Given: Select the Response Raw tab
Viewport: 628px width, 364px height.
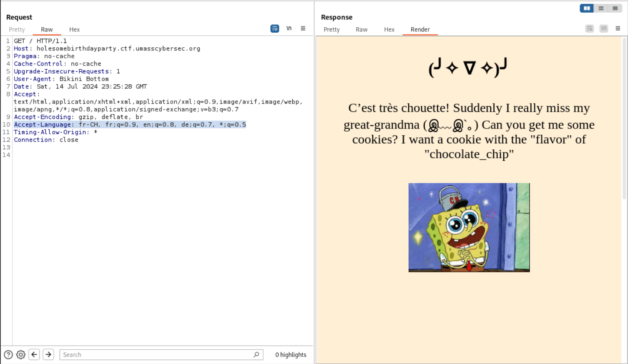Looking at the screenshot, I should (x=361, y=30).
